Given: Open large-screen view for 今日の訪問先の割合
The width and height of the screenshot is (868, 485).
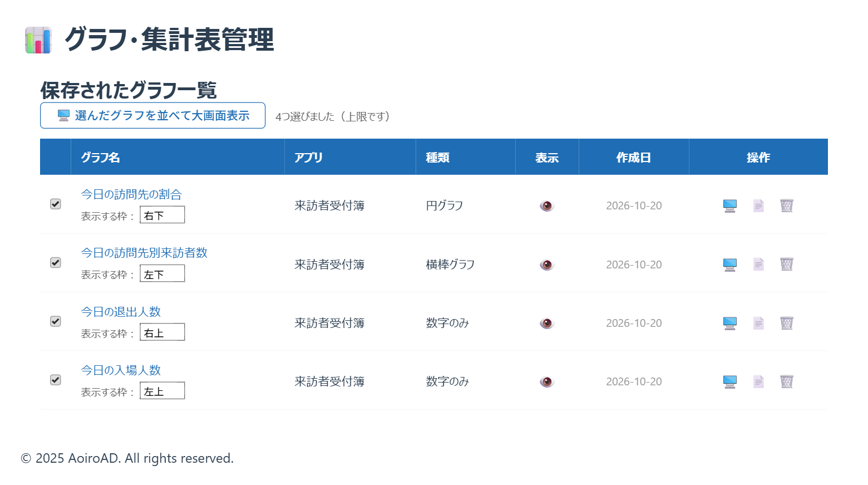Looking at the screenshot, I should click(x=730, y=205).
